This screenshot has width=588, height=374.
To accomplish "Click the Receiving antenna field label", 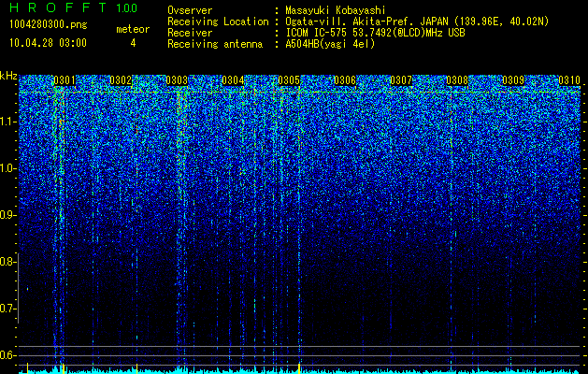I will pyautogui.click(x=215, y=44).
